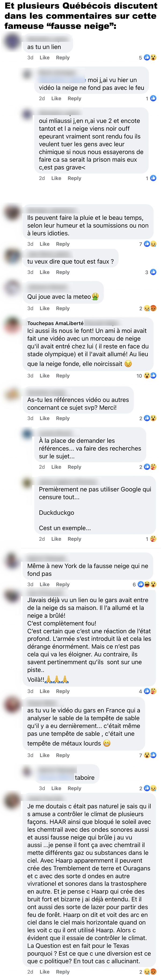Like the Touchepas AmaLiberté comment
The height and width of the screenshot is (980, 161).
pyautogui.click(x=45, y=376)
